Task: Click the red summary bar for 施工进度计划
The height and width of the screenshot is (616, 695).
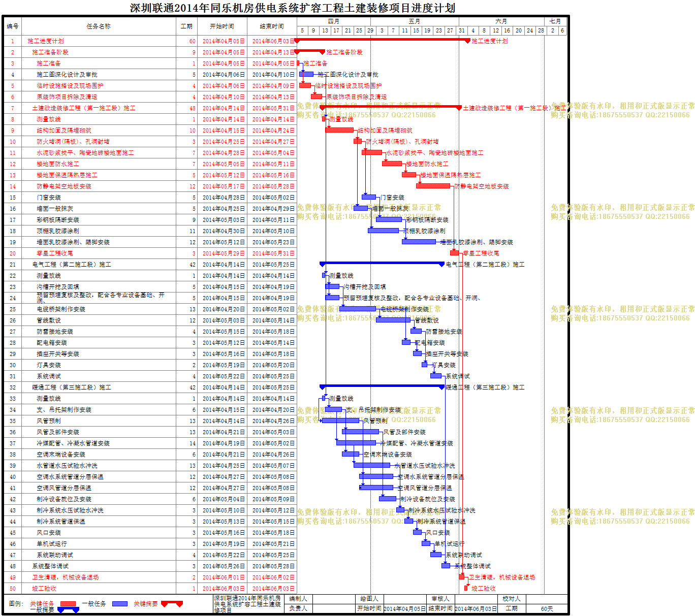Action: click(382, 40)
